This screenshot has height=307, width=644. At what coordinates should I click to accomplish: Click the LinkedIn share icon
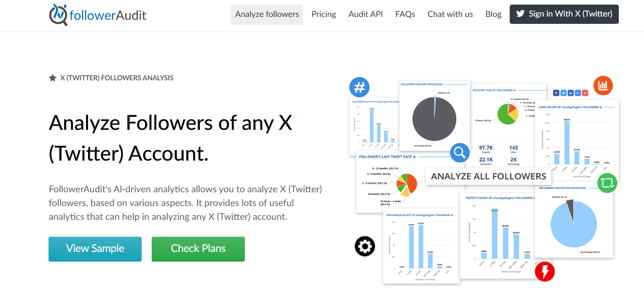tap(571, 93)
